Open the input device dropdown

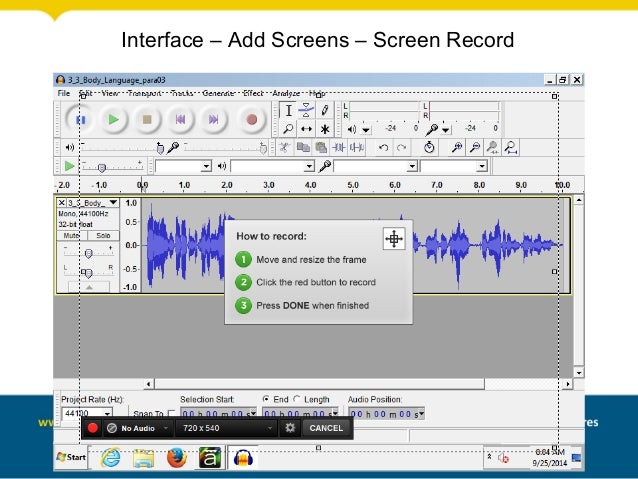click(x=376, y=166)
